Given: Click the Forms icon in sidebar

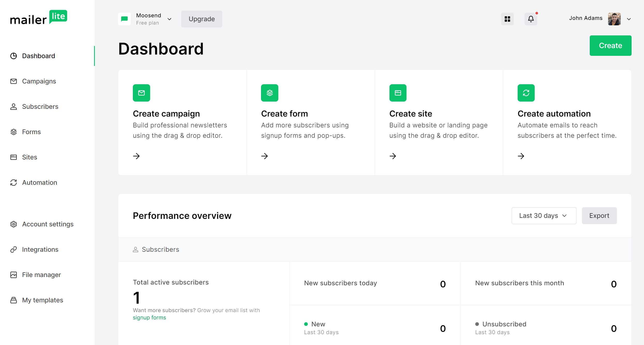Looking at the screenshot, I should (14, 132).
